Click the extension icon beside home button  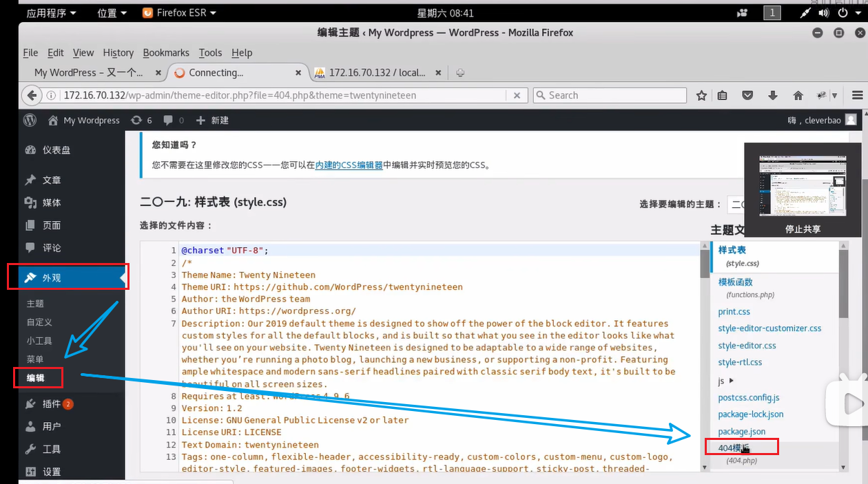(822, 95)
